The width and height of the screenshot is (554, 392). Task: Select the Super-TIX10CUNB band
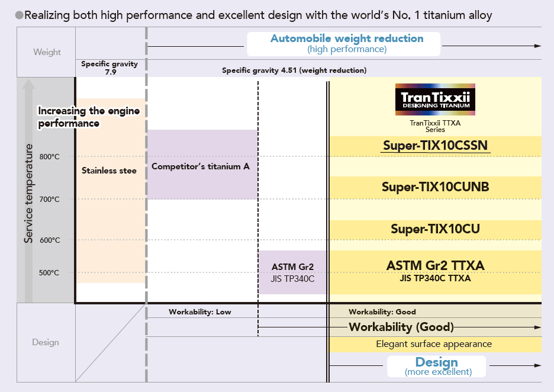point(435,187)
